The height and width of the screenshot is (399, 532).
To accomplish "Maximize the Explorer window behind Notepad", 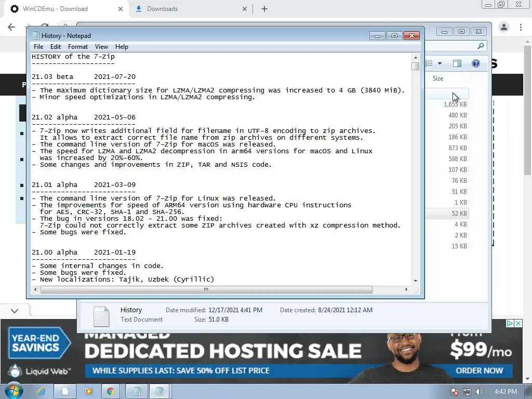I will tap(461, 32).
